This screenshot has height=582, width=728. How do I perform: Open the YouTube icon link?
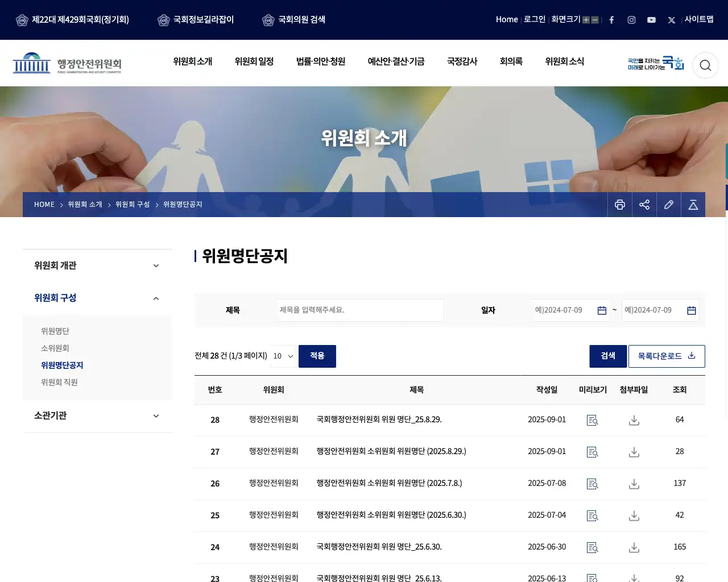click(x=651, y=20)
